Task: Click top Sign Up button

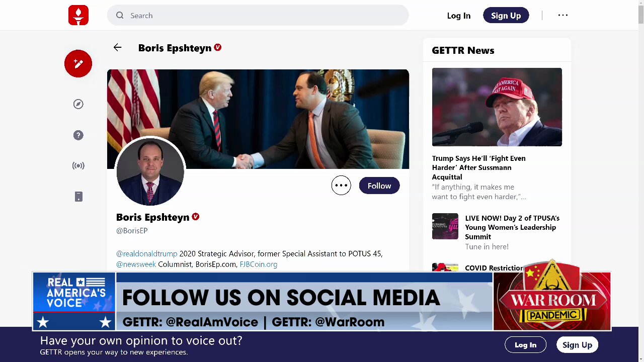Action: point(506,16)
